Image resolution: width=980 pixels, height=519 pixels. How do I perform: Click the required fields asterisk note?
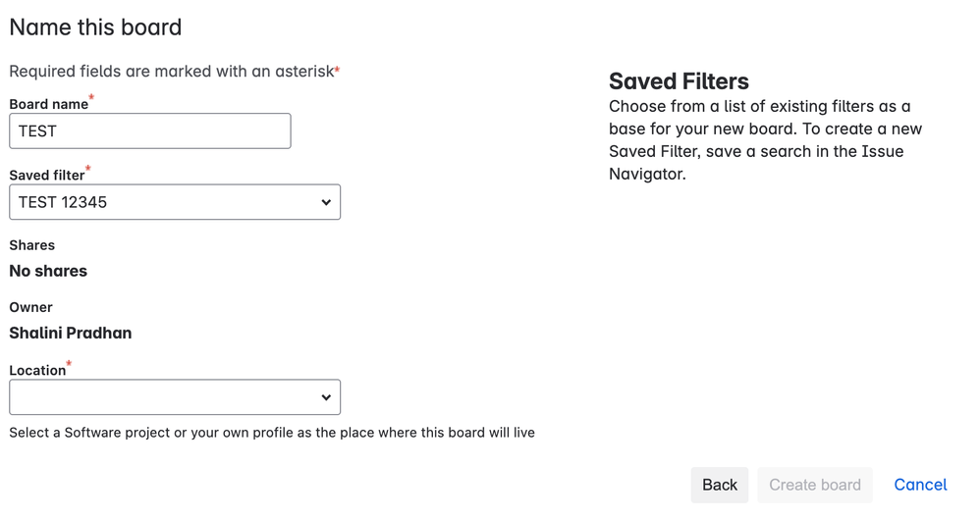174,72
